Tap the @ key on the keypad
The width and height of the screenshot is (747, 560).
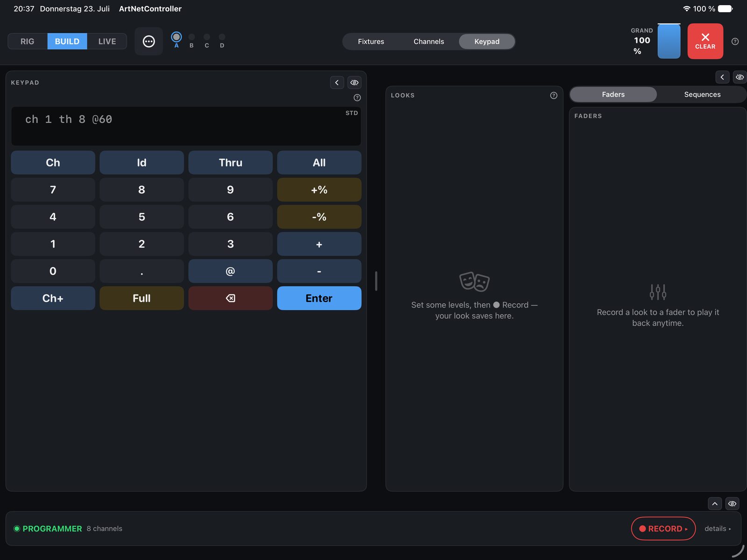(230, 271)
